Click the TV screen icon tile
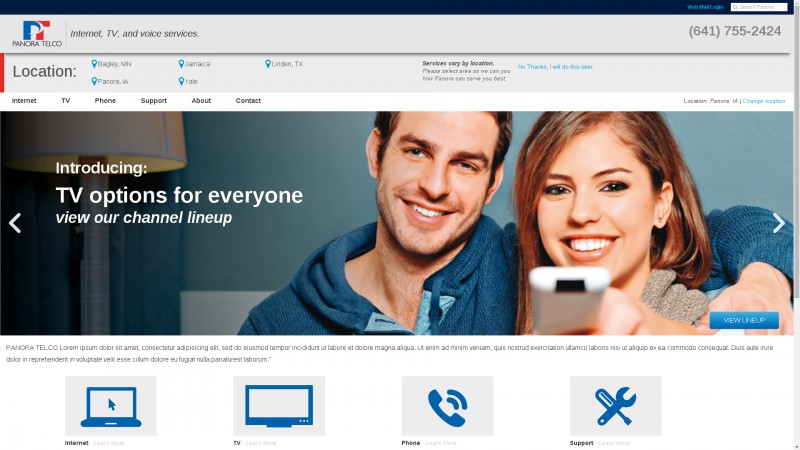Viewport: 800px width, 450px height. pos(279,406)
